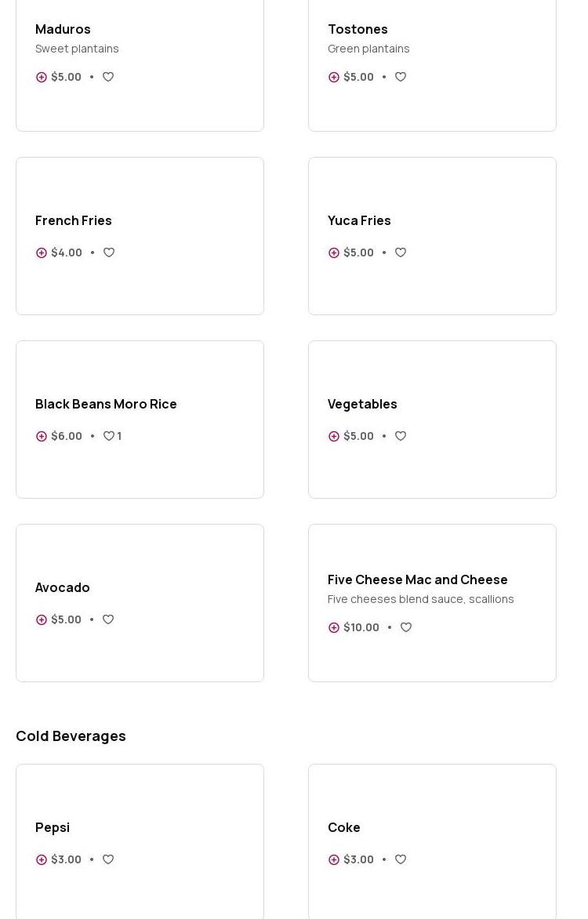Click the plus icon for French Fries
588x919 pixels.
(42, 252)
